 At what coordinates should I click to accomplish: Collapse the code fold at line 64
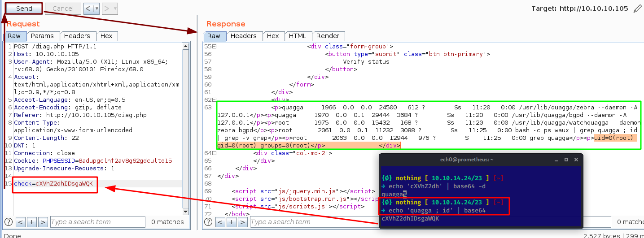[x=215, y=153]
